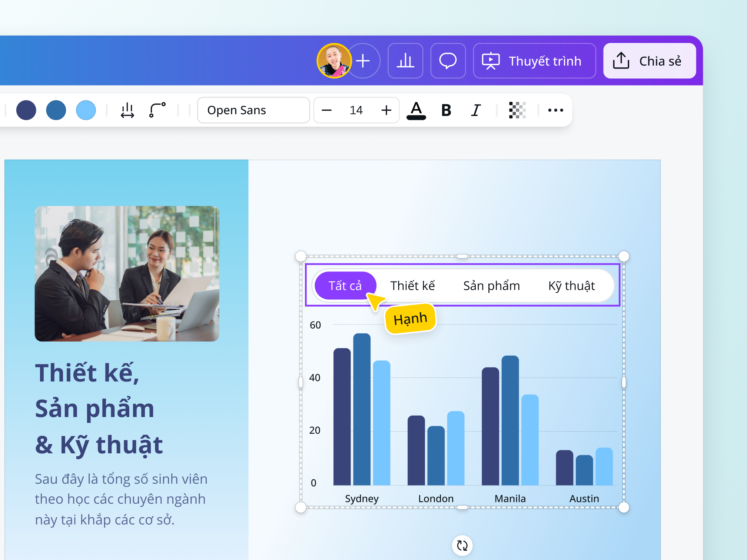Click the 40 y-axis value

click(x=315, y=377)
